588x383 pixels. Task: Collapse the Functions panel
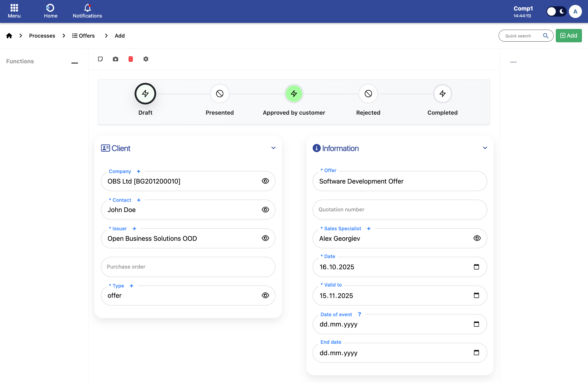(x=74, y=63)
